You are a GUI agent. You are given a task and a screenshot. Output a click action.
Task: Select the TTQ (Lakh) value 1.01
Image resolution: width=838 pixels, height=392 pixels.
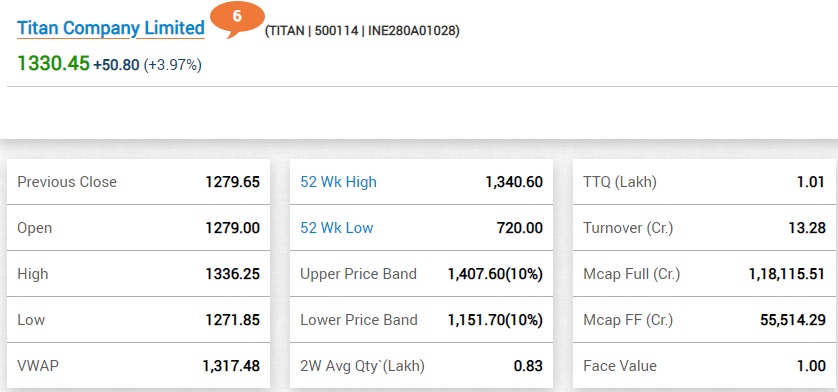pyautogui.click(x=811, y=182)
